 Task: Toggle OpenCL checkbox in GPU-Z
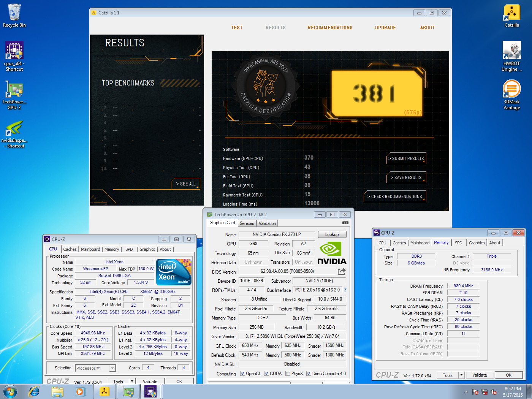242,374
